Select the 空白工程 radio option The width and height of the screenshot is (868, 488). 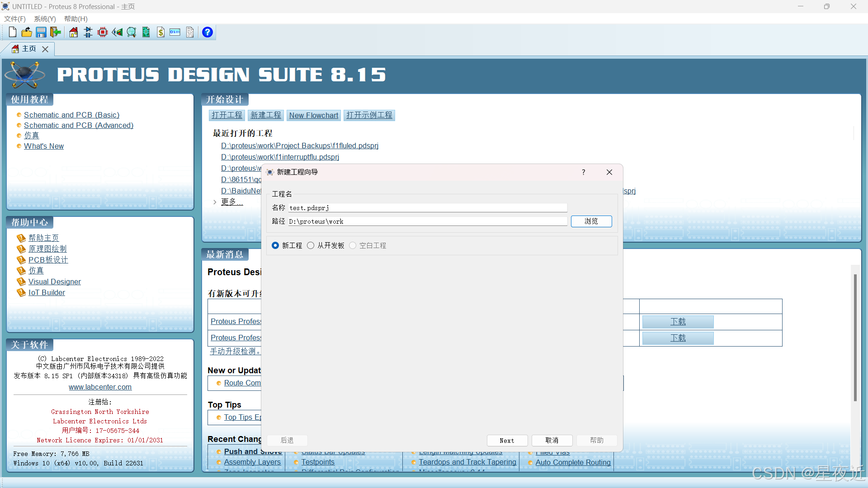pos(353,245)
